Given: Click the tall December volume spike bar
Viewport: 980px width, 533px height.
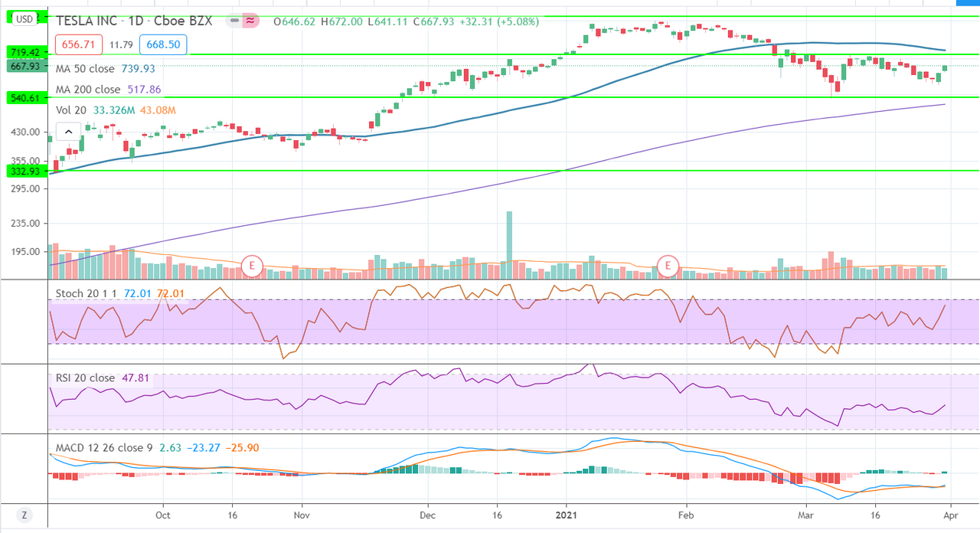Looking at the screenshot, I should (509, 244).
